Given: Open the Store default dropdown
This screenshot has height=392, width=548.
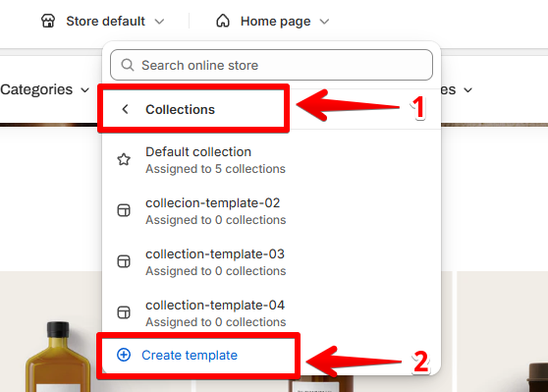Looking at the screenshot, I should pos(102,21).
